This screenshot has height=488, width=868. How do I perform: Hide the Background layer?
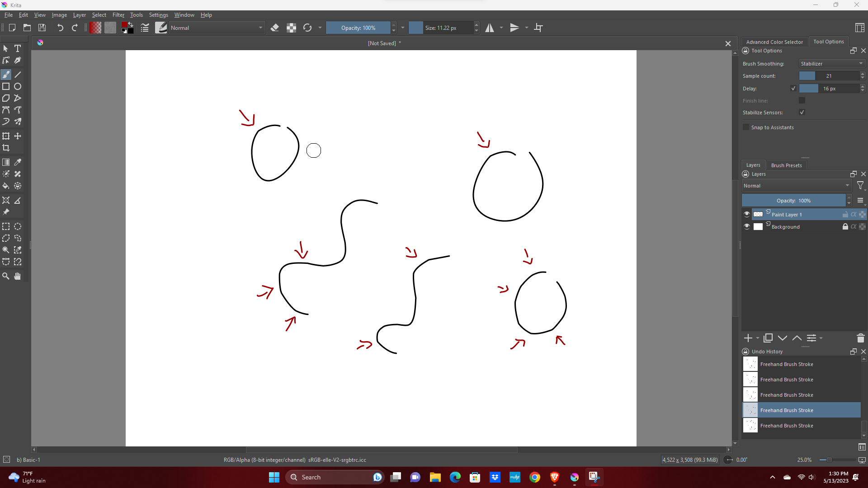coord(746,226)
